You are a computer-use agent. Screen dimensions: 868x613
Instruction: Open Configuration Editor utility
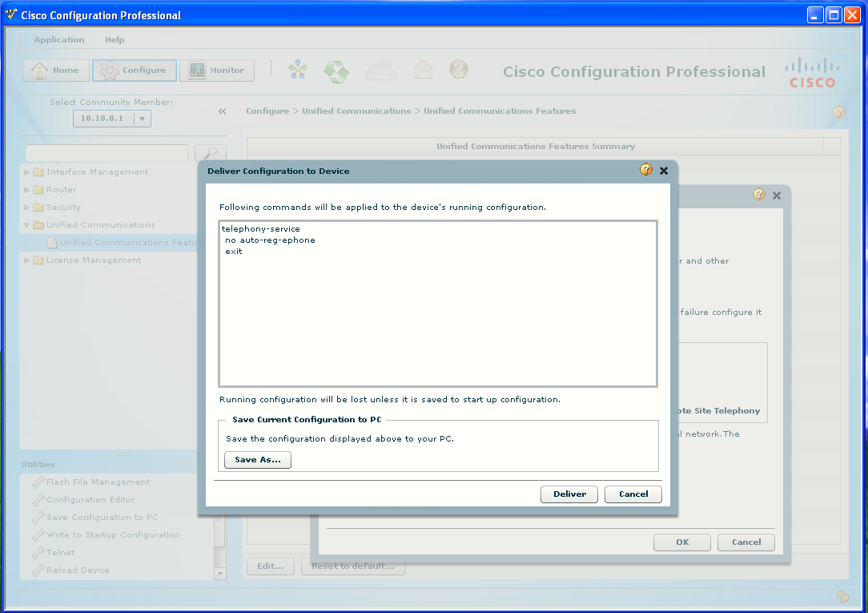[x=90, y=500]
